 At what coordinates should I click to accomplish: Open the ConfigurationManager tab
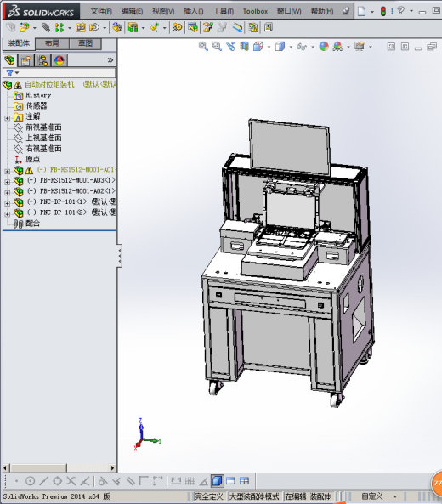42,60
